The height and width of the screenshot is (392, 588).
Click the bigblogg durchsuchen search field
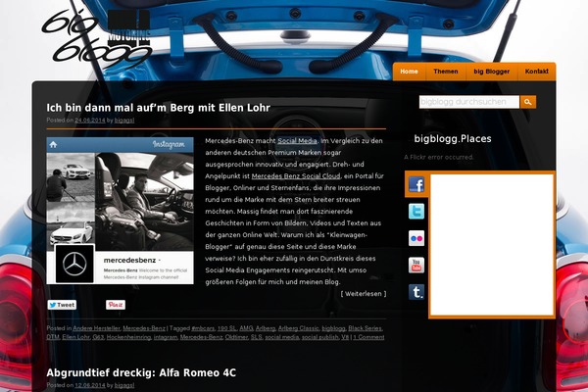pyautogui.click(x=469, y=102)
